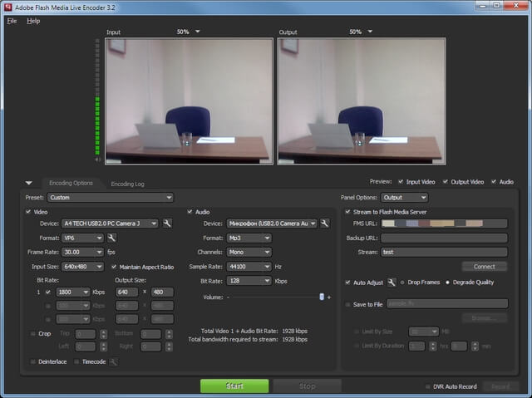This screenshot has width=532, height=398.
Task: Open Sample Rate dropdown
Action: (249, 267)
